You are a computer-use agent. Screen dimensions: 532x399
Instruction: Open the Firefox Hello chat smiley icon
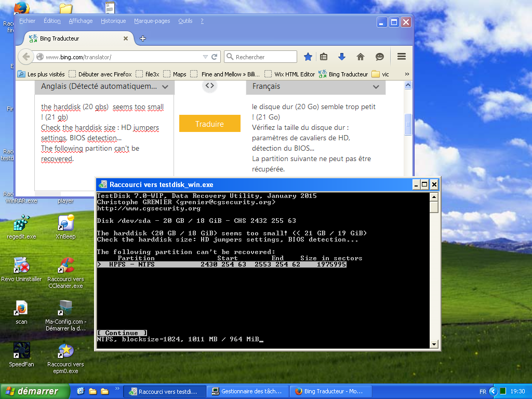(x=379, y=57)
